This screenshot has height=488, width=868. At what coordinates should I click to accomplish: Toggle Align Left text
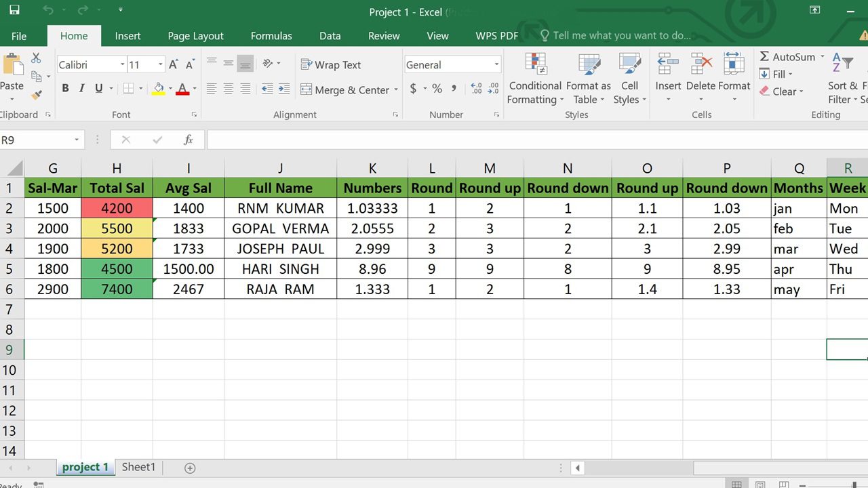tap(212, 89)
